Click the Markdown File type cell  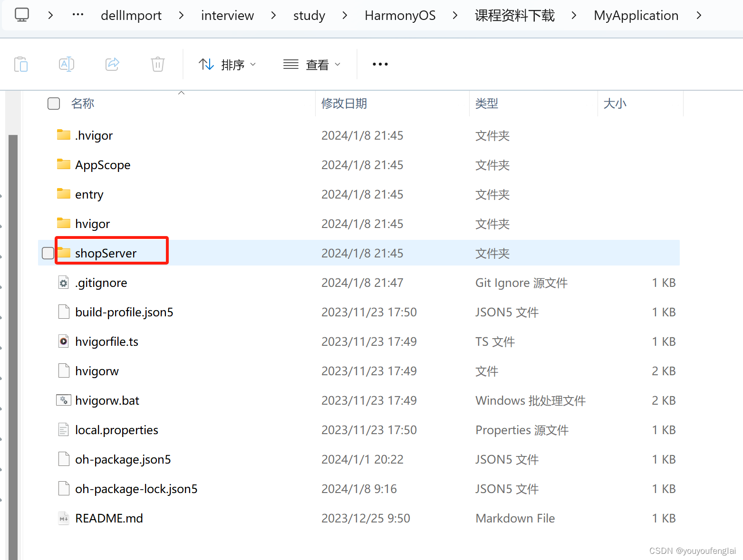pyautogui.click(x=515, y=518)
